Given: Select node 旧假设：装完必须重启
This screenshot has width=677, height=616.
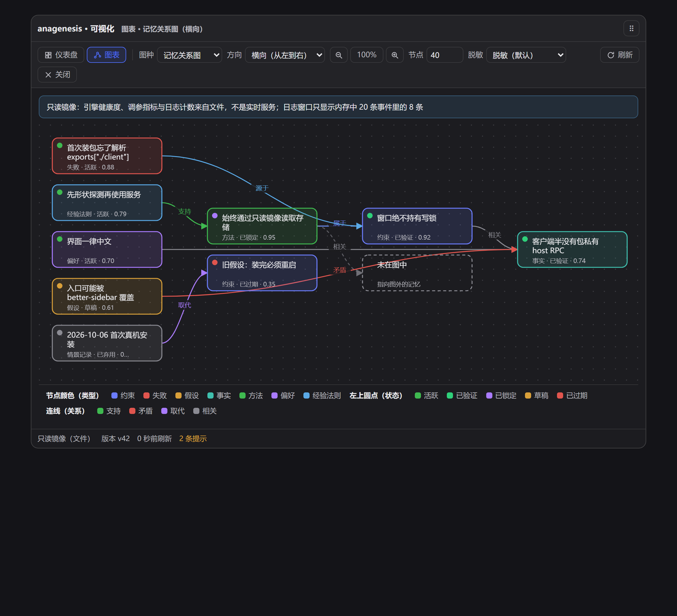Looking at the screenshot, I should click(262, 273).
